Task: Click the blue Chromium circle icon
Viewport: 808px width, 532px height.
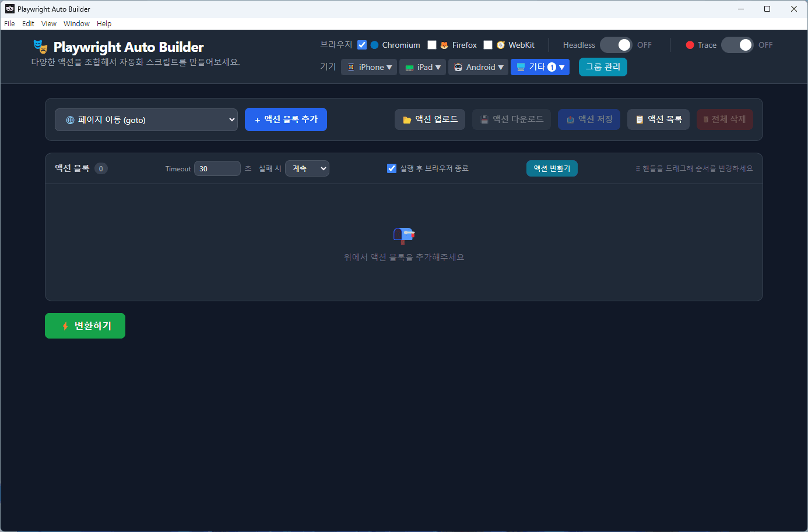Action: [374, 45]
